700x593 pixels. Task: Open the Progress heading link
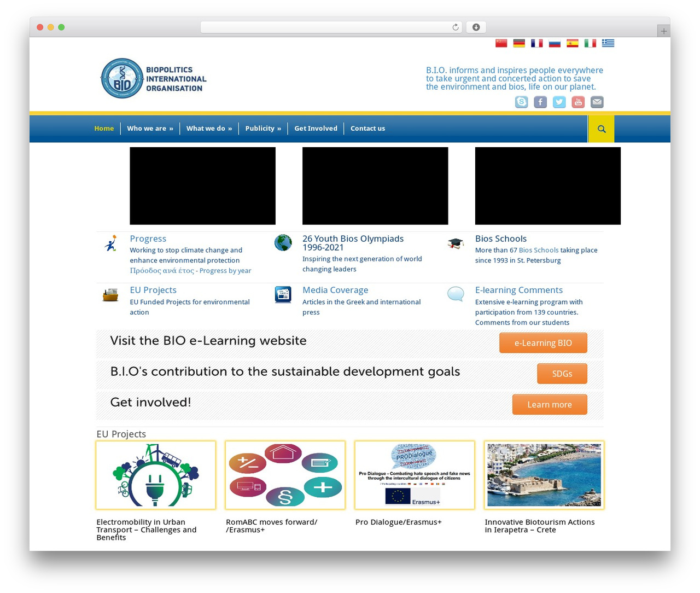click(148, 239)
